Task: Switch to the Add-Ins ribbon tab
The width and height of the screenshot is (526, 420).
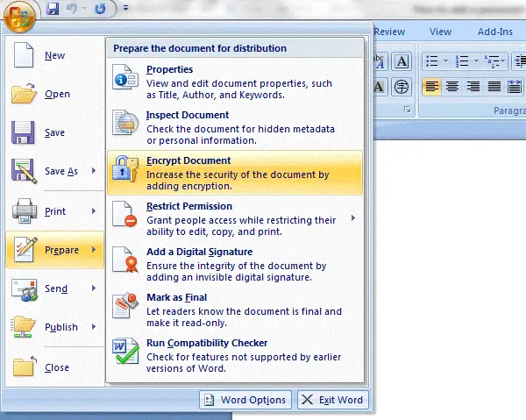Action: click(x=495, y=32)
